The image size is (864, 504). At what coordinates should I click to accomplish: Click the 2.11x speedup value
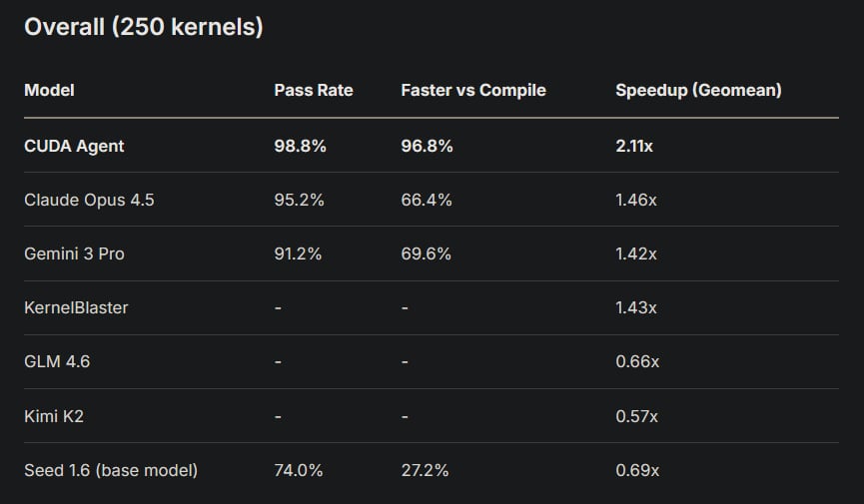pyautogui.click(x=634, y=146)
